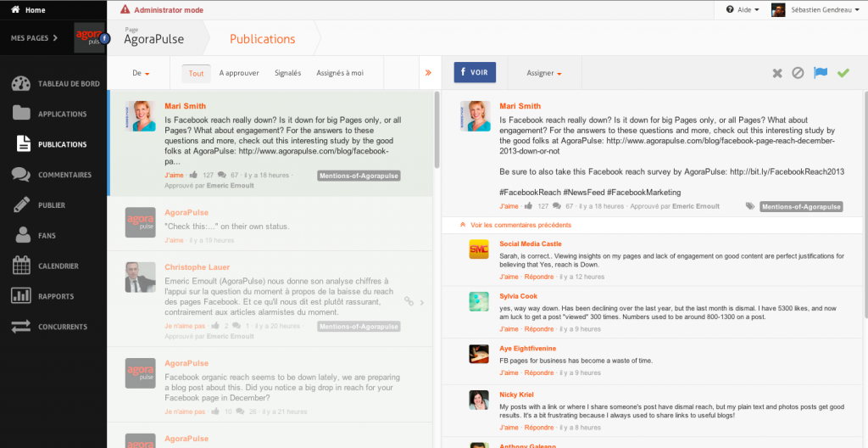
Task: Click Mentions-of-Agorapulse tag on Christophe Lauer post
Action: (359, 327)
